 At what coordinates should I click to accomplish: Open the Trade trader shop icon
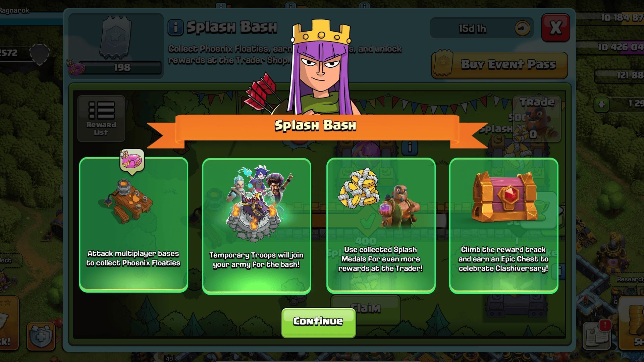coord(537,118)
